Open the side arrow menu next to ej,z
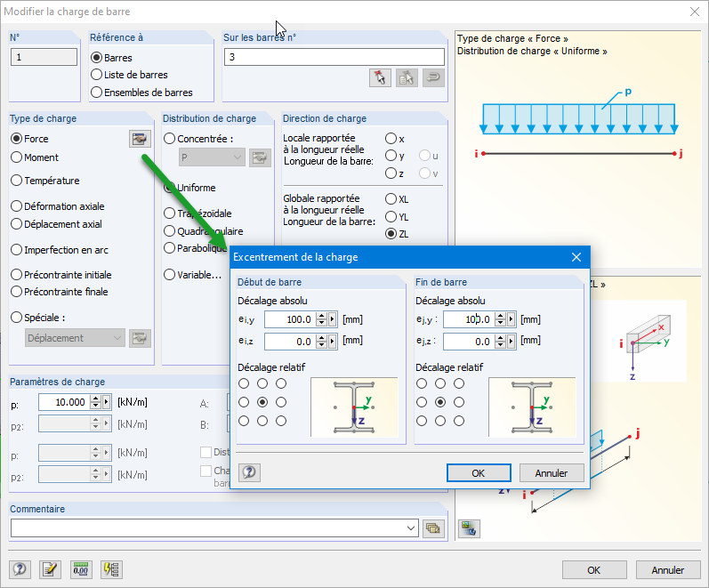Viewport: 709px width, 588px height. [511, 341]
